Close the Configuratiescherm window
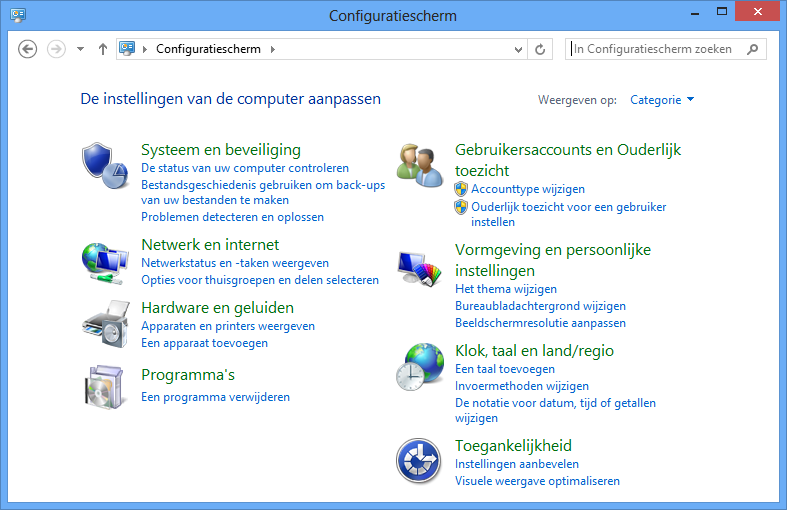This screenshot has width=787, height=510. [x=757, y=12]
